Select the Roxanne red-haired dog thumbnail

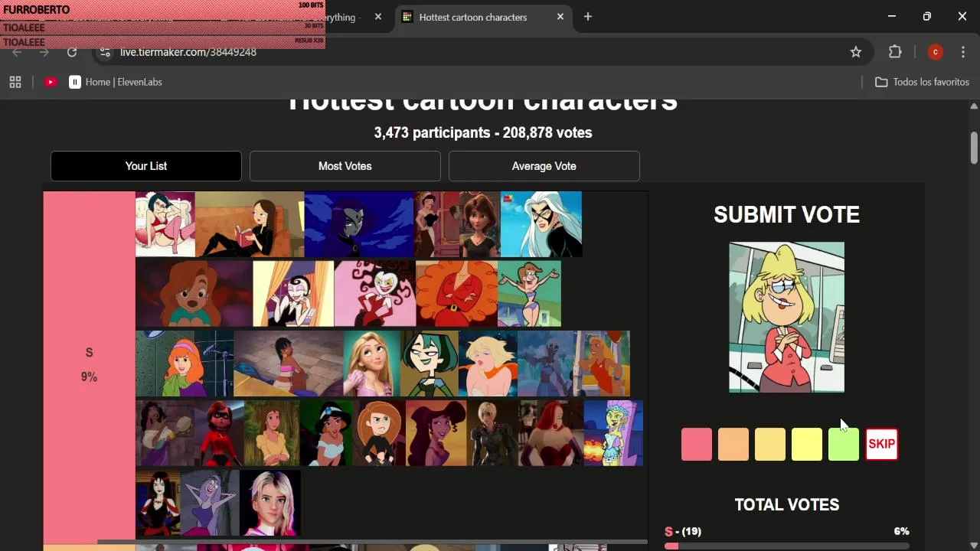[x=194, y=294]
